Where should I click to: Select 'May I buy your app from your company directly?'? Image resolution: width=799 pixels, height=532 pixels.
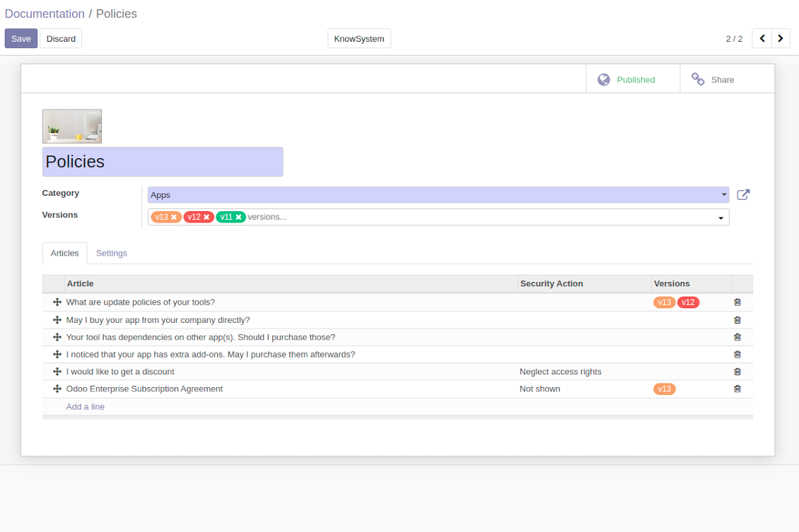pyautogui.click(x=158, y=320)
